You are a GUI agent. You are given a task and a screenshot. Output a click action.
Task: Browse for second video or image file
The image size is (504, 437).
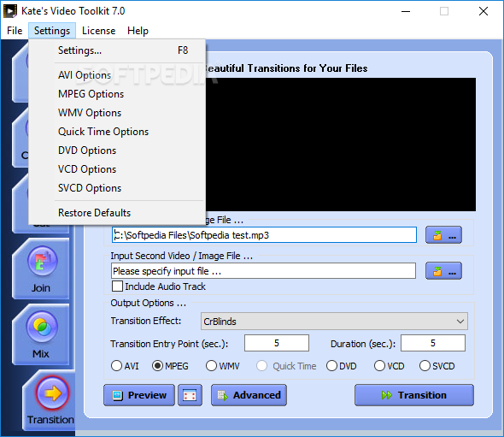click(x=443, y=270)
